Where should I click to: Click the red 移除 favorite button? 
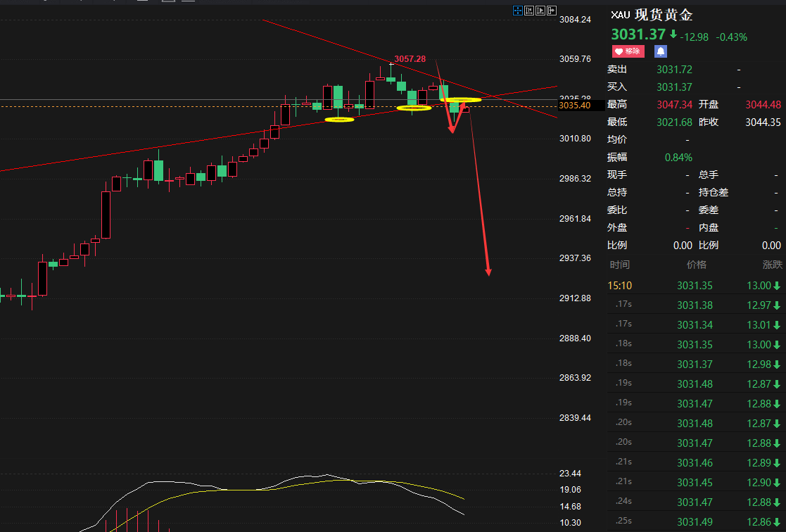pos(628,51)
